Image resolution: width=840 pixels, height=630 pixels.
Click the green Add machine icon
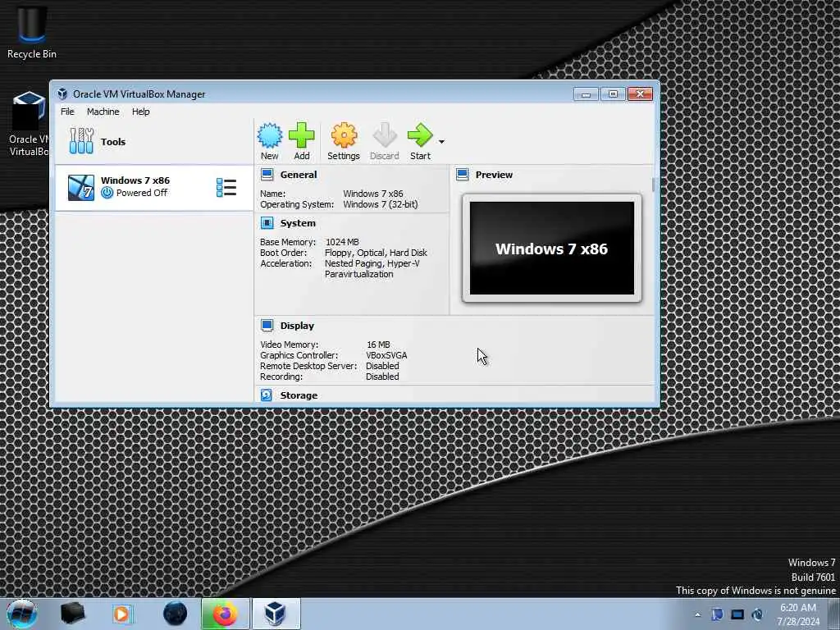(302, 135)
